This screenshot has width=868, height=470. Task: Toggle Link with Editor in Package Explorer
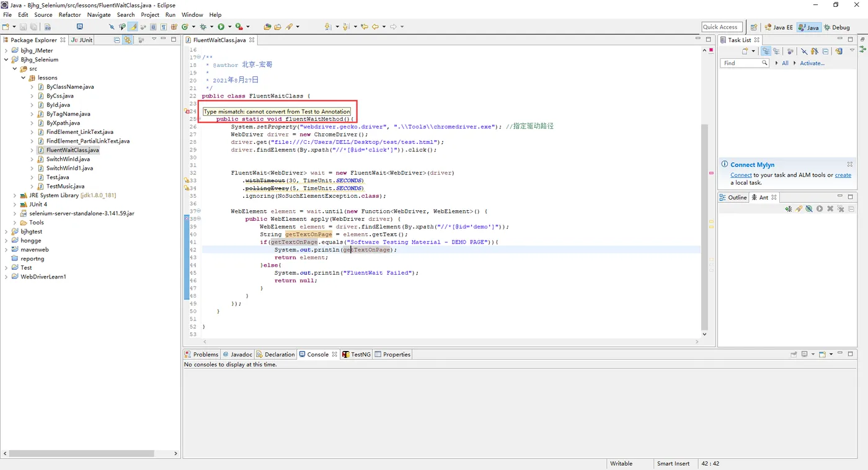tap(127, 40)
